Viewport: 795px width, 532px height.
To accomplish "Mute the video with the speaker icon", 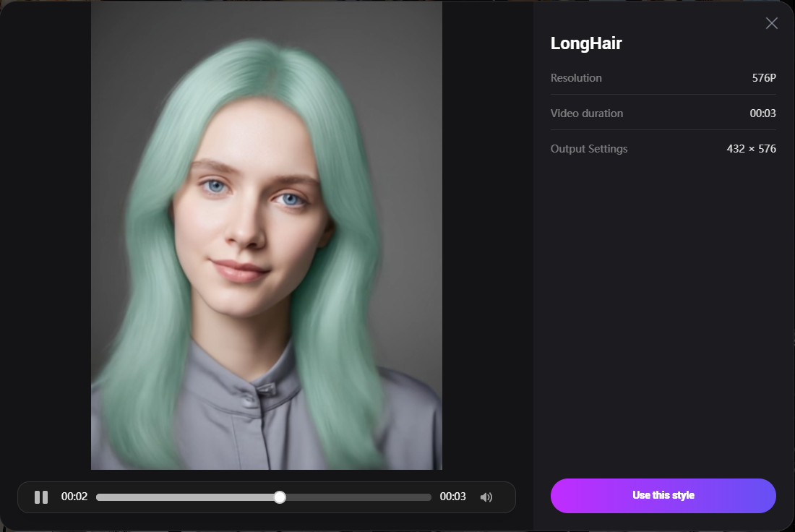I will pyautogui.click(x=486, y=497).
